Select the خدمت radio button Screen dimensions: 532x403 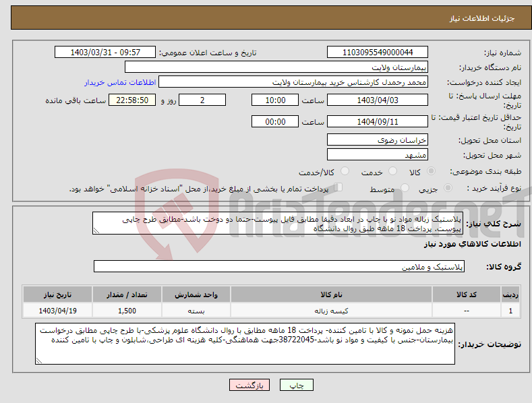coord(393,171)
